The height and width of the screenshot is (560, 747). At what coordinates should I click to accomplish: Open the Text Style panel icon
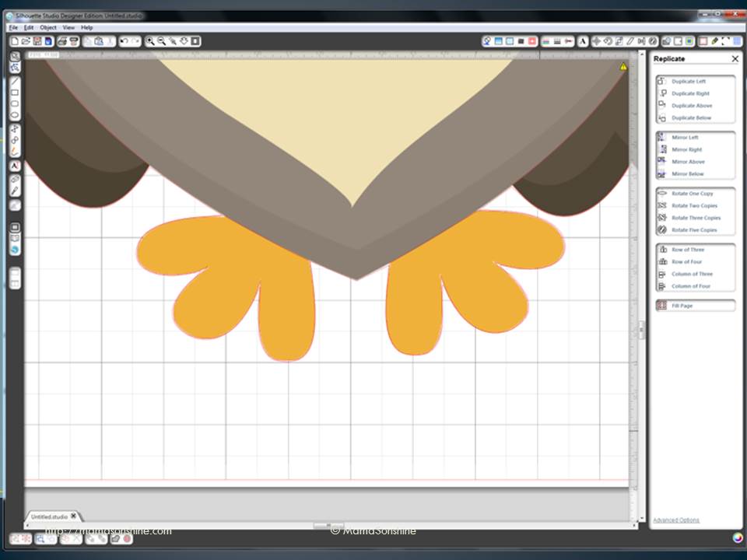click(x=583, y=41)
